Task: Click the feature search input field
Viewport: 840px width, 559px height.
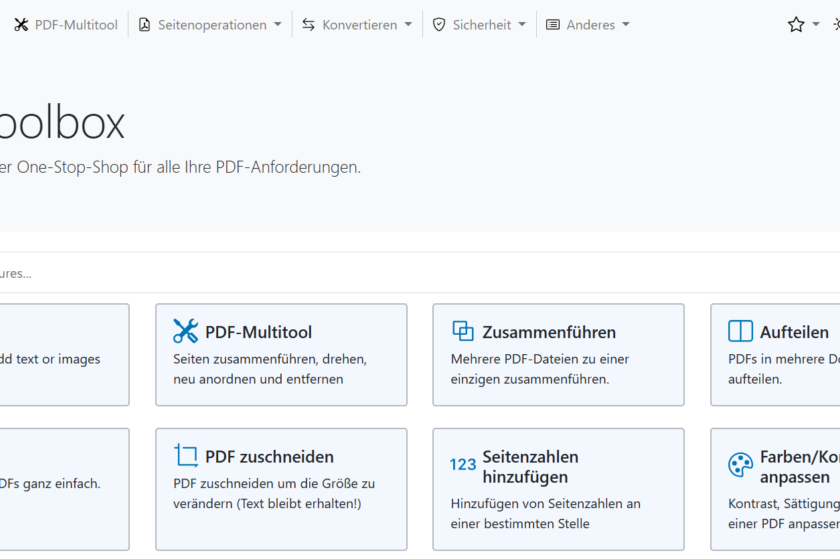Action: 400,273
